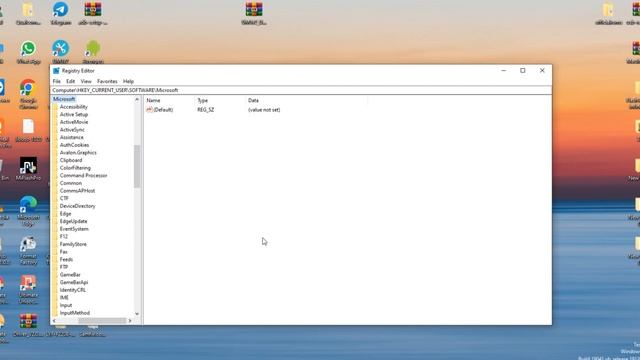Image resolution: width=640 pixels, height=360 pixels.
Task: Select the Edge registry key
Action: 65,214
